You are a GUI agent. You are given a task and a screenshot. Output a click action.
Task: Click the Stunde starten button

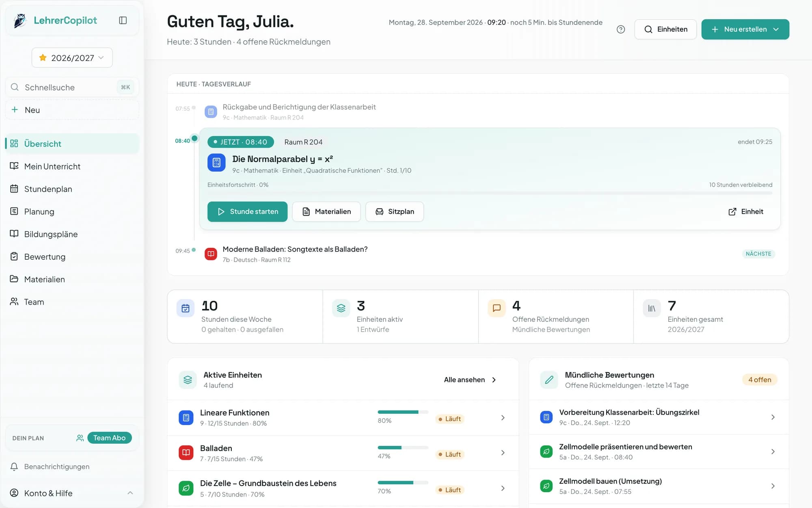point(247,212)
